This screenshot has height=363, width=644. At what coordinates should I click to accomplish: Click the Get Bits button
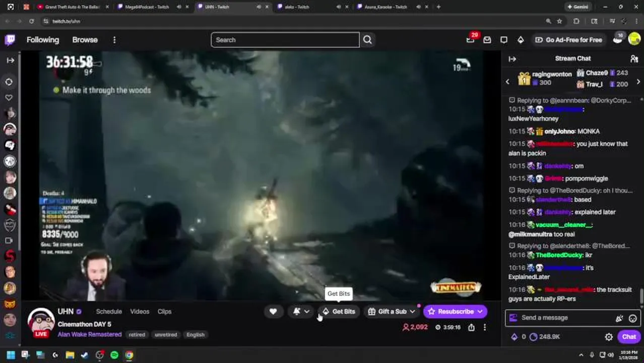[x=339, y=312]
